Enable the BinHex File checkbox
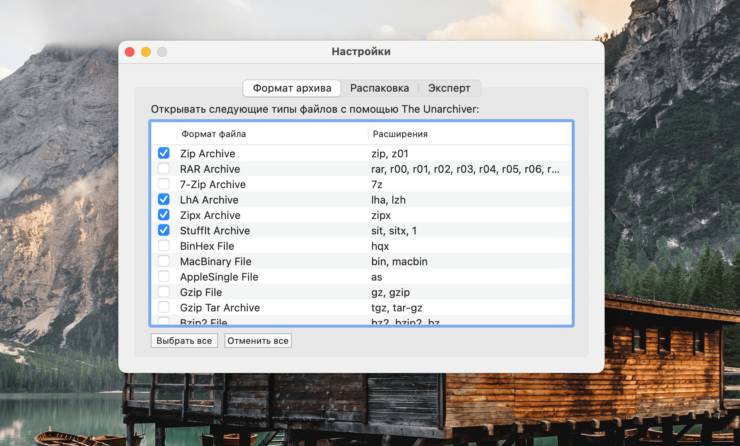This screenshot has height=446, width=740. point(164,246)
